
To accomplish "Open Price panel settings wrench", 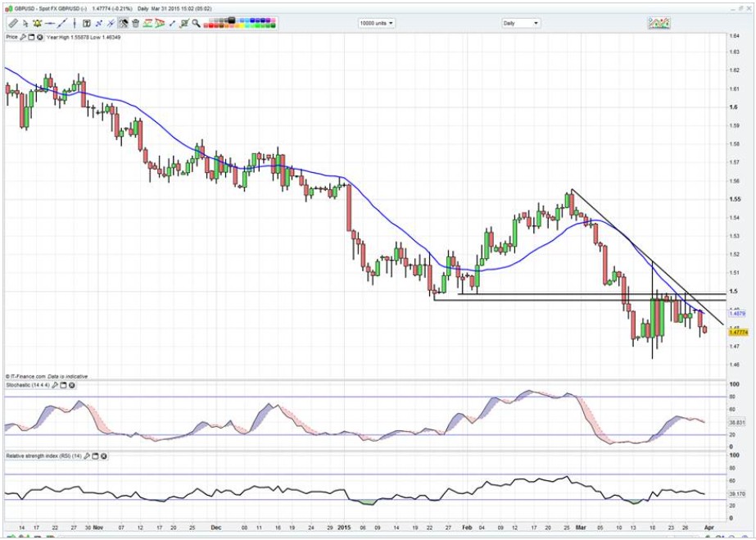I will tap(24, 37).
